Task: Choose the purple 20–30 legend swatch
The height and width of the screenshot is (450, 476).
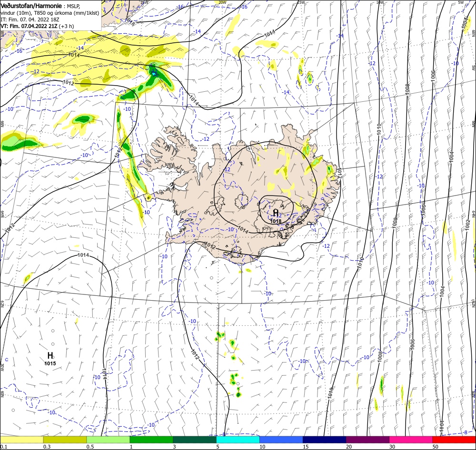Action: [x=367, y=440]
